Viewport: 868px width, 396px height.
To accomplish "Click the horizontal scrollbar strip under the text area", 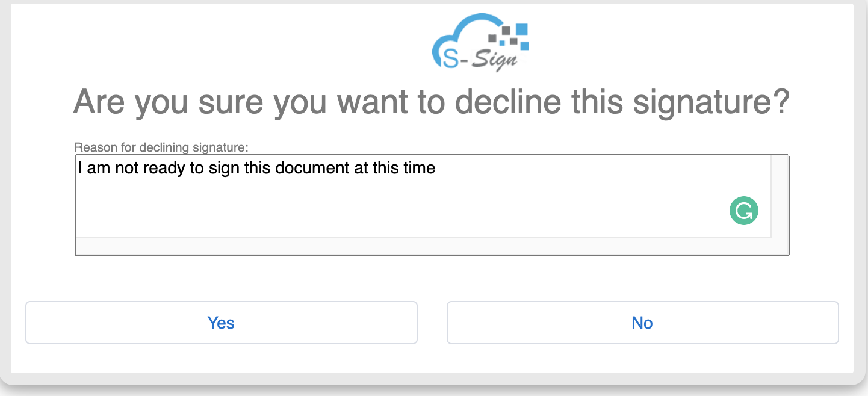I will click(423, 246).
